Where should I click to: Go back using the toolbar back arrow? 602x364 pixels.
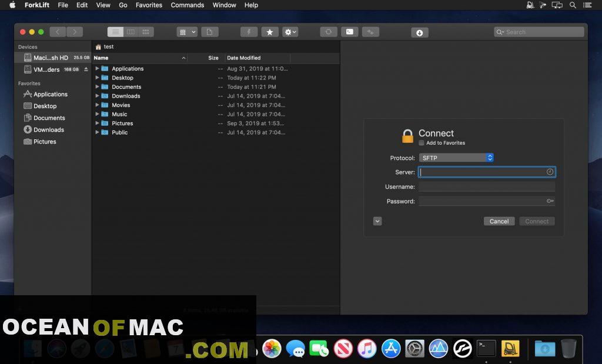coord(58,32)
